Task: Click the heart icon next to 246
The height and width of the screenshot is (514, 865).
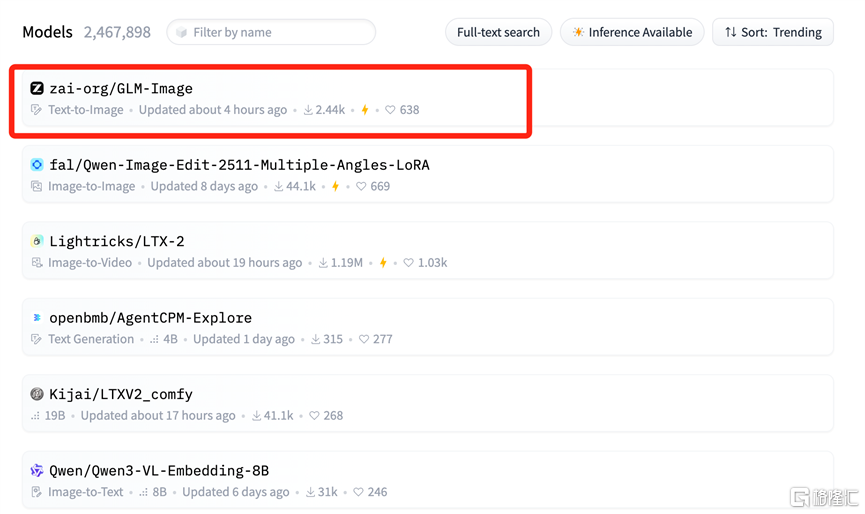Action: (x=358, y=492)
